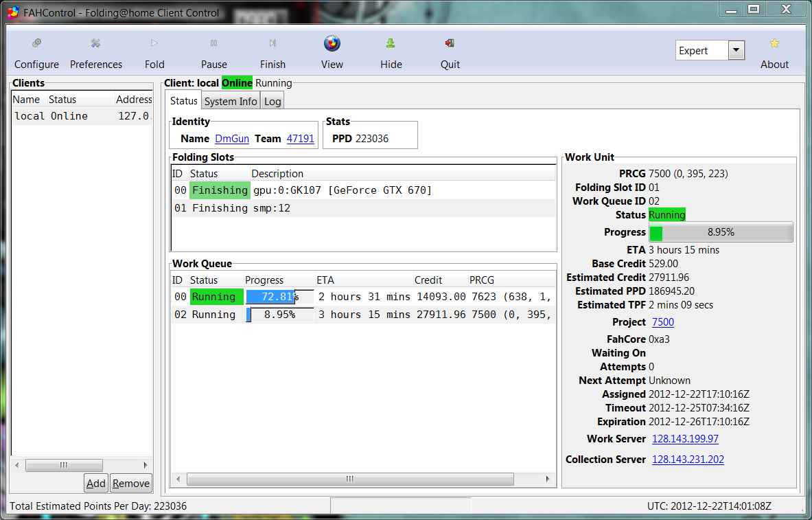Expand the Expert mode dropdown
The height and width of the screenshot is (520, 812).
(736, 50)
